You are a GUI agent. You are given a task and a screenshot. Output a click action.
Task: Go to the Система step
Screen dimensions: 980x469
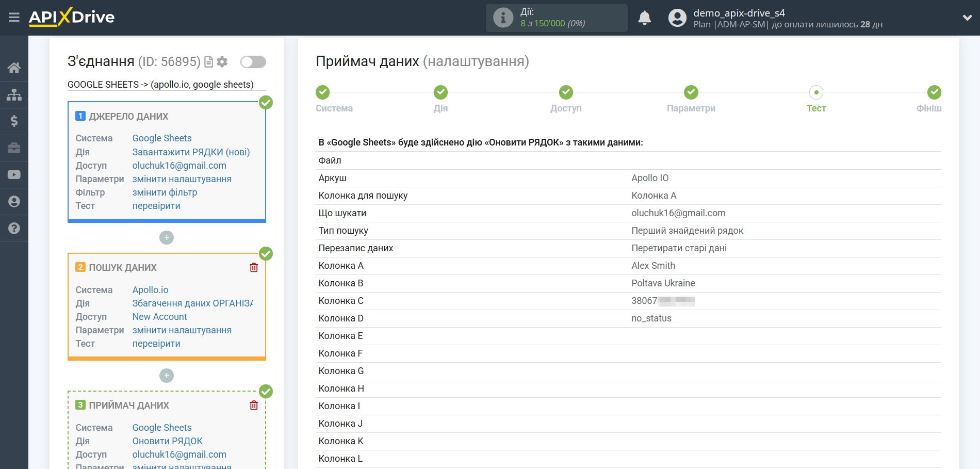pyautogui.click(x=323, y=92)
